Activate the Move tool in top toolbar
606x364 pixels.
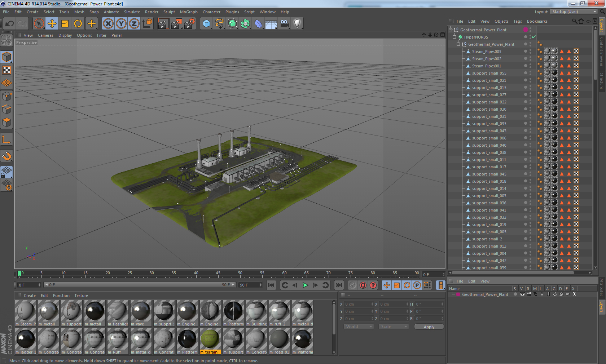point(52,24)
